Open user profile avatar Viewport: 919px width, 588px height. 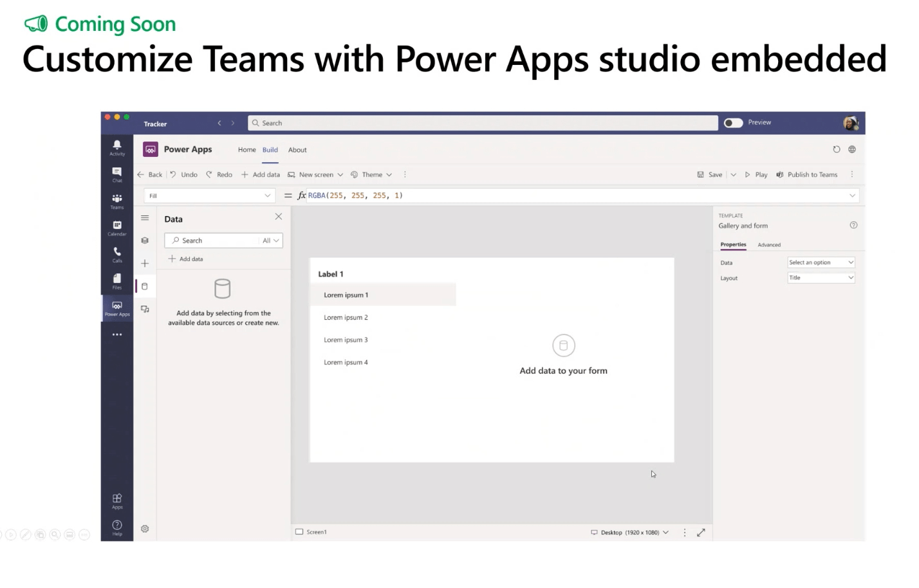click(851, 123)
